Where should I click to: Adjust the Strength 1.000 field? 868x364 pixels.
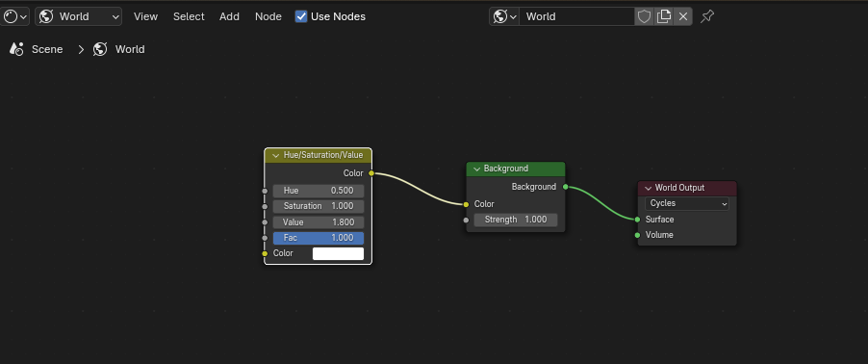[516, 220]
